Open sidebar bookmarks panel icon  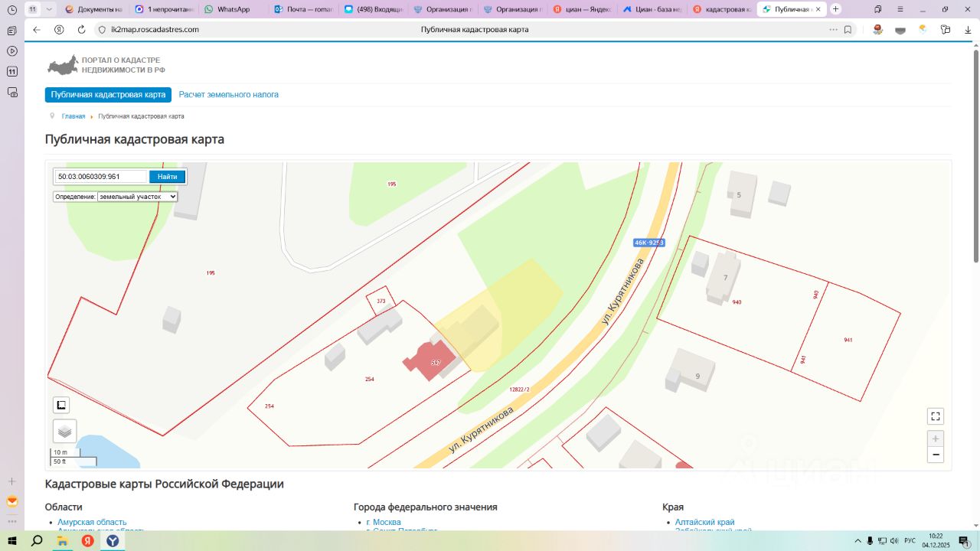pyautogui.click(x=11, y=31)
